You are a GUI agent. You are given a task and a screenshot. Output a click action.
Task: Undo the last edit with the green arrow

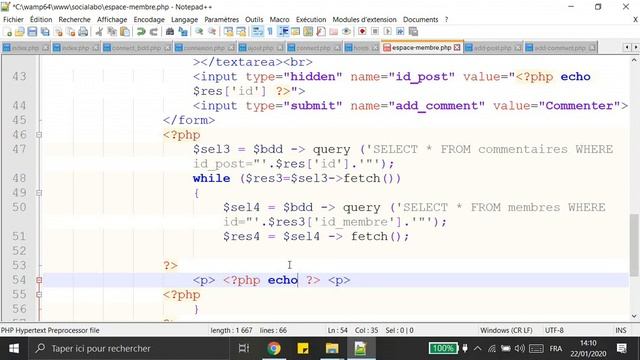(141, 31)
